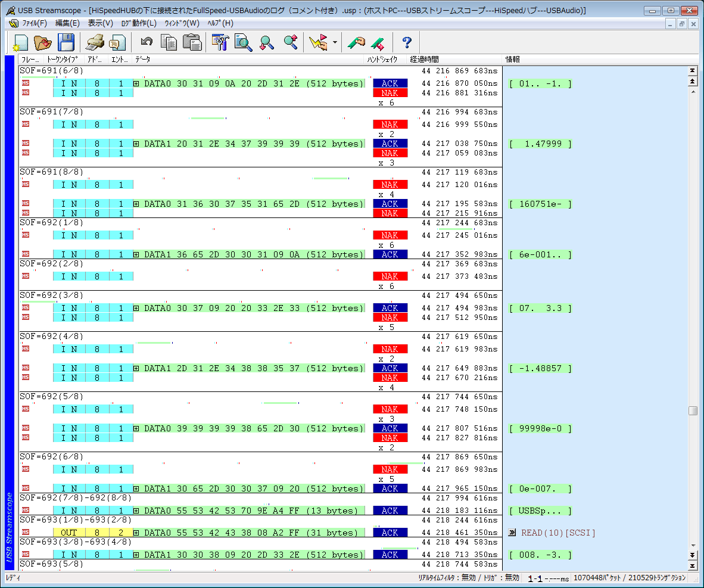Open search with the document magnifier icon
Screen dimensions: 704x588
244,43
